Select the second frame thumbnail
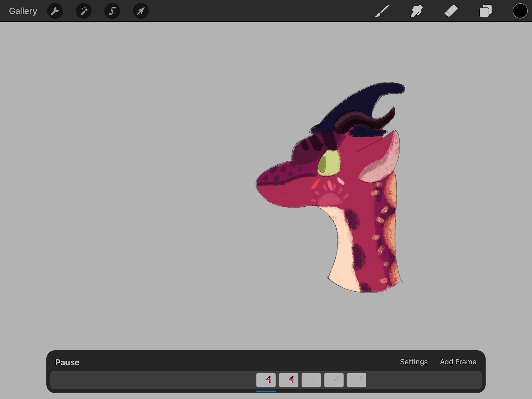532x399 pixels. coord(289,380)
